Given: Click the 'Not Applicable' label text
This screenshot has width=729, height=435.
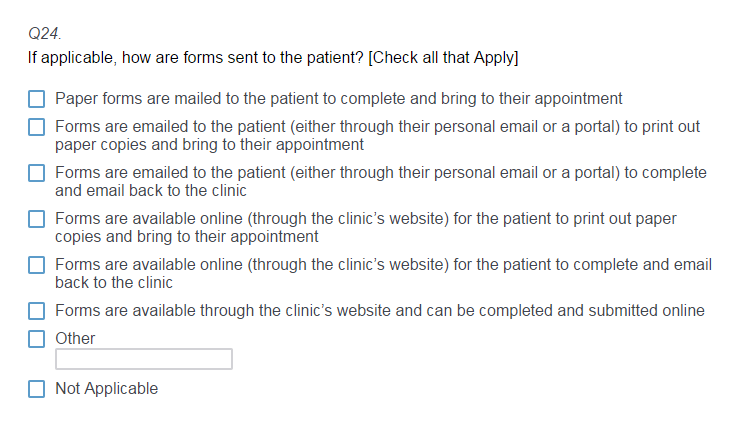Looking at the screenshot, I should tap(106, 389).
